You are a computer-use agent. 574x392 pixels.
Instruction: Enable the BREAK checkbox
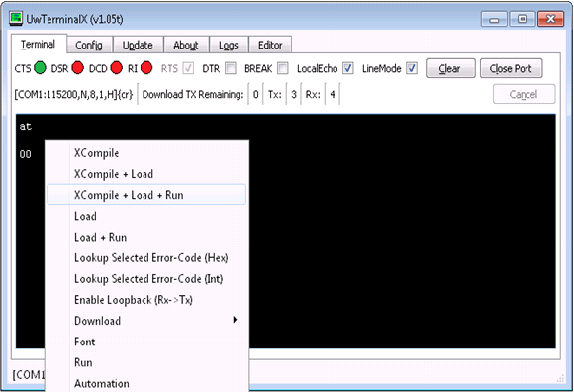pyautogui.click(x=283, y=68)
